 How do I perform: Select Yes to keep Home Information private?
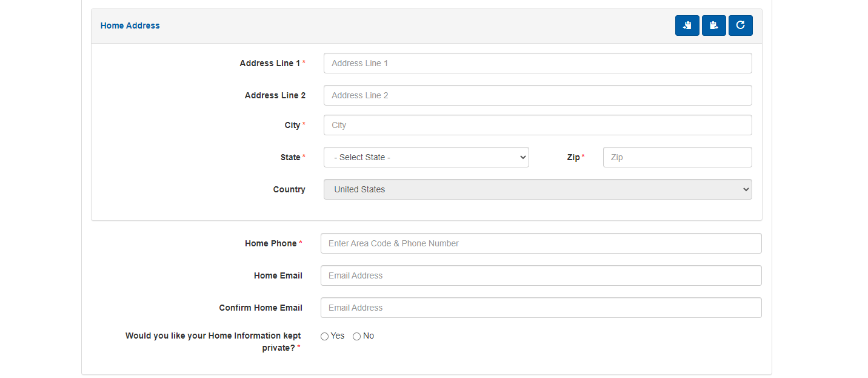[x=325, y=336]
